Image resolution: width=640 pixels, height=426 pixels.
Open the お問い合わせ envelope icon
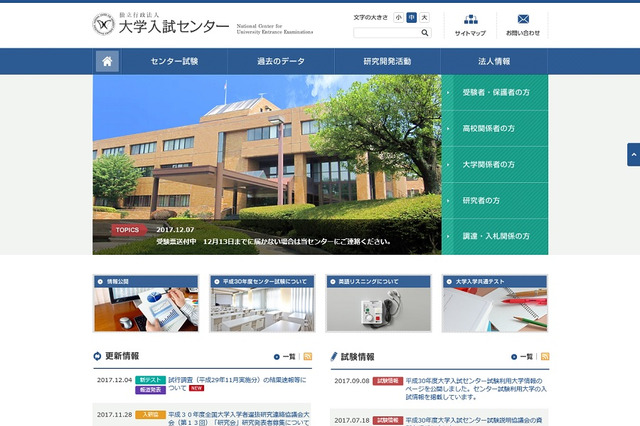(x=523, y=25)
